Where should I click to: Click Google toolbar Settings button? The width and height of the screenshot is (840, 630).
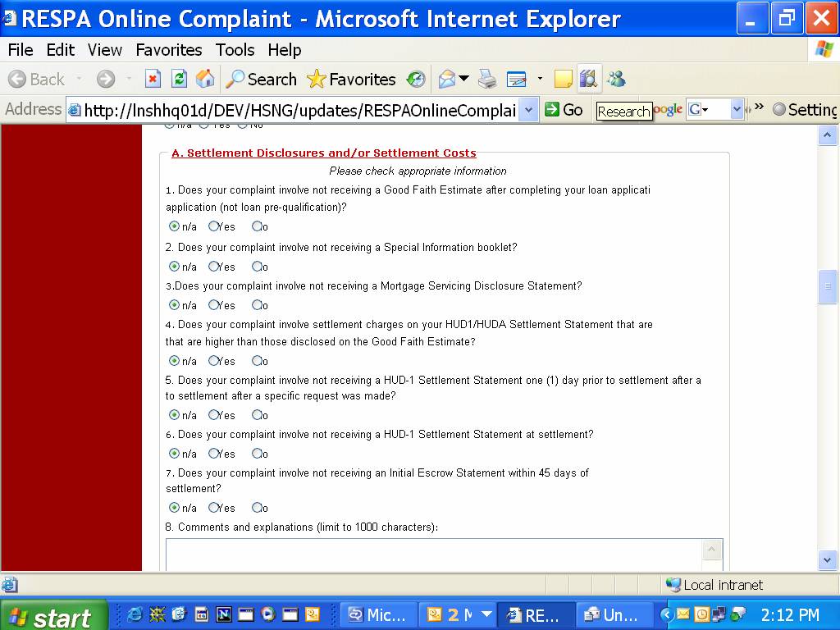click(x=806, y=110)
